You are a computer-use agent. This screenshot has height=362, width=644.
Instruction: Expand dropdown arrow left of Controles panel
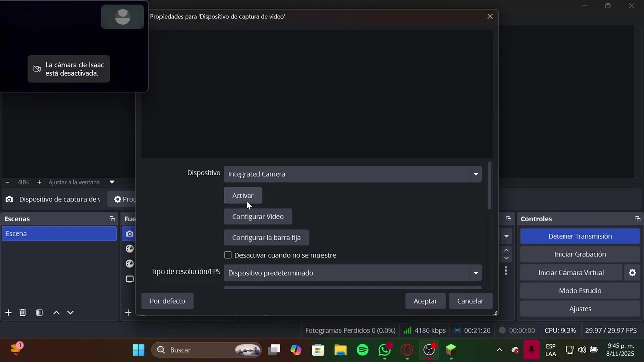pyautogui.click(x=506, y=236)
